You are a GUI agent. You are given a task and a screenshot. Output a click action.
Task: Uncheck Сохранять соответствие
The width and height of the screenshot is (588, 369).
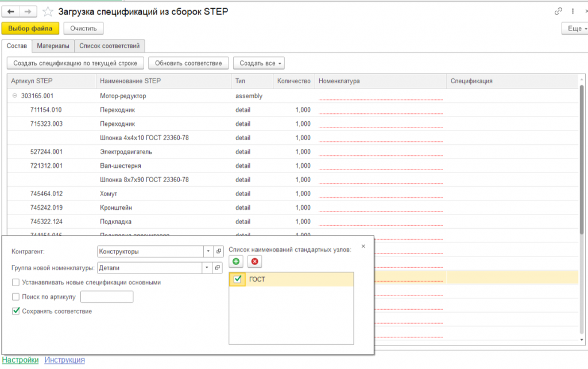point(16,311)
